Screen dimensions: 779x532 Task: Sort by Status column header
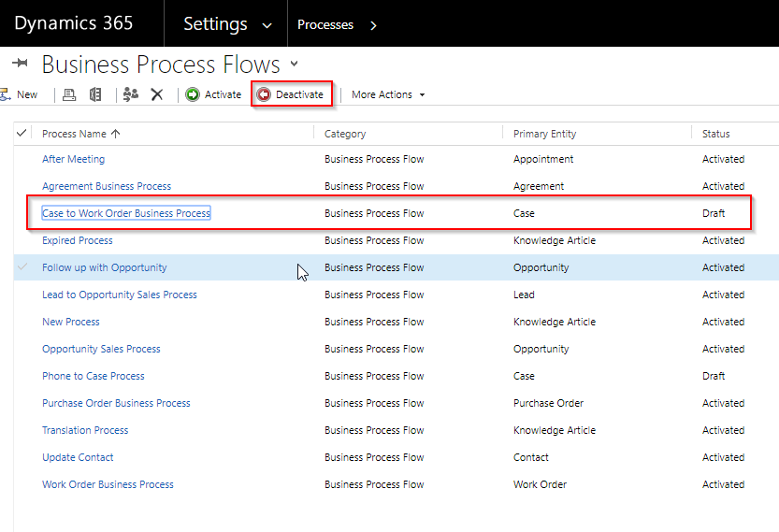point(716,134)
